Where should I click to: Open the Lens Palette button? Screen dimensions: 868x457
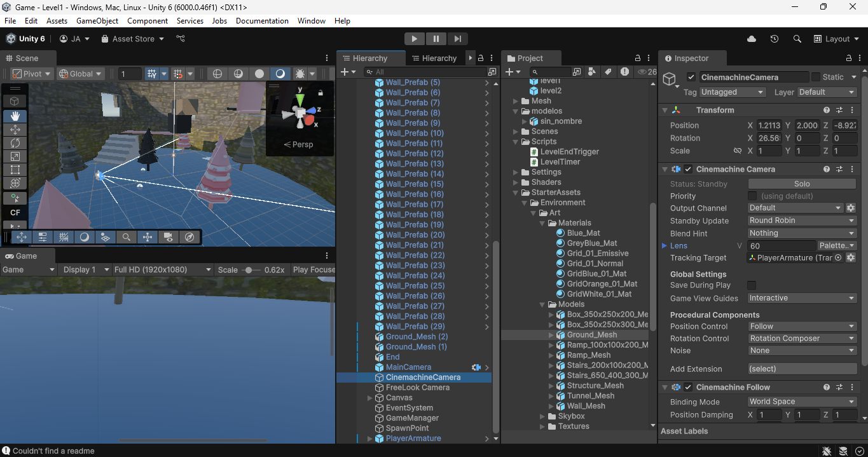(x=837, y=245)
